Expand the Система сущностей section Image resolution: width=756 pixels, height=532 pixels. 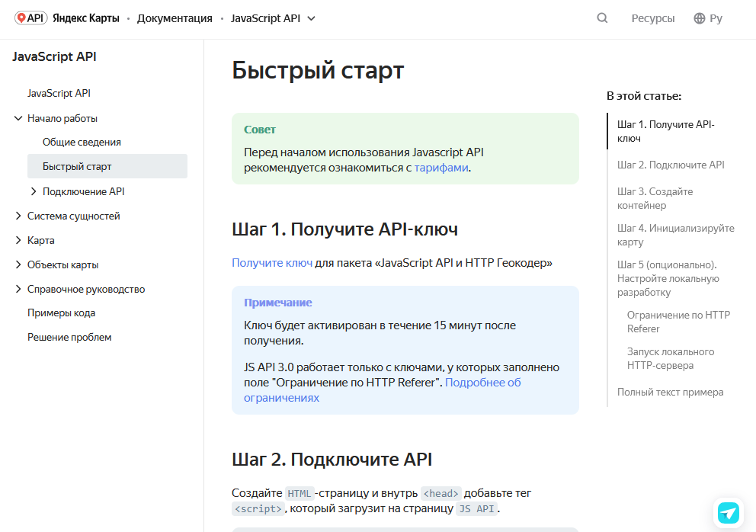point(18,216)
